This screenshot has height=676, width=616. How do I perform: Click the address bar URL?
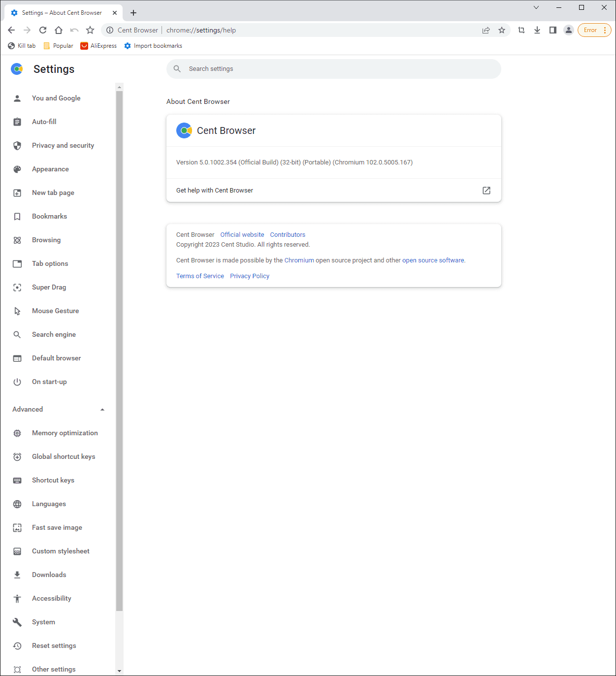201,30
